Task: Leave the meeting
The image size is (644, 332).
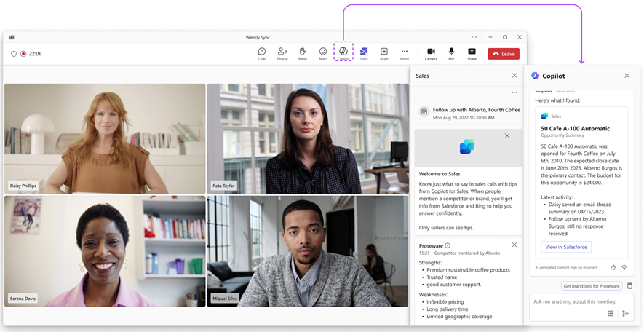Action: point(504,53)
